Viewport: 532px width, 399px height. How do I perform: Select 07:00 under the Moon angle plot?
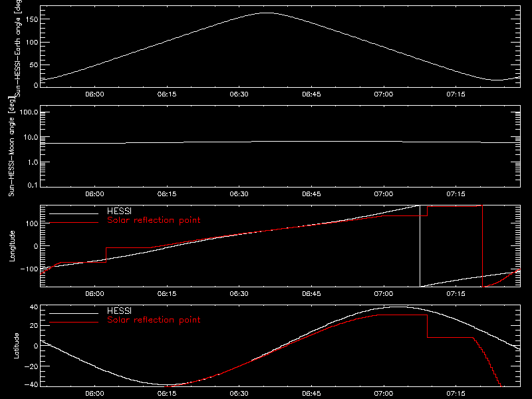coord(384,194)
